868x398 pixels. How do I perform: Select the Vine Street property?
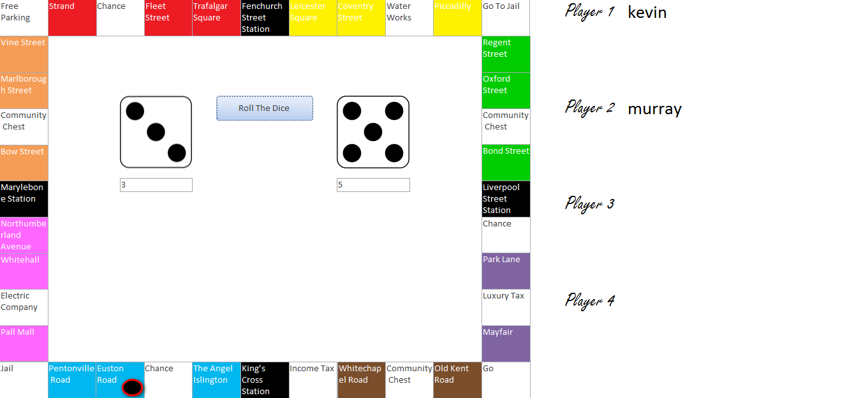[x=24, y=54]
